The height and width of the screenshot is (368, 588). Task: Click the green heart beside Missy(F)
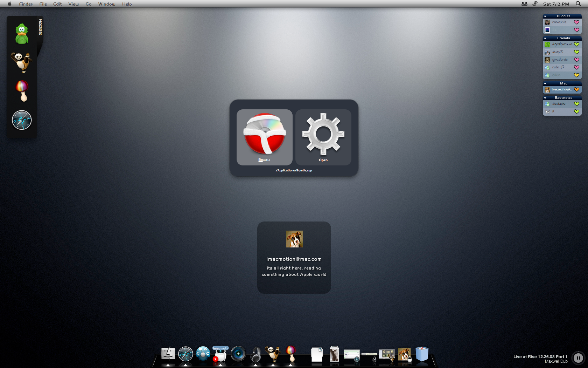click(x=576, y=52)
